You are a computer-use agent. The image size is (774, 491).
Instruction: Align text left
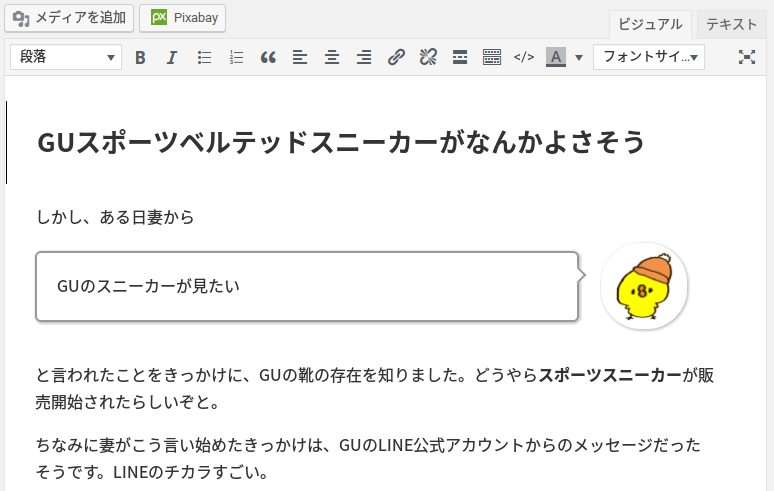300,58
